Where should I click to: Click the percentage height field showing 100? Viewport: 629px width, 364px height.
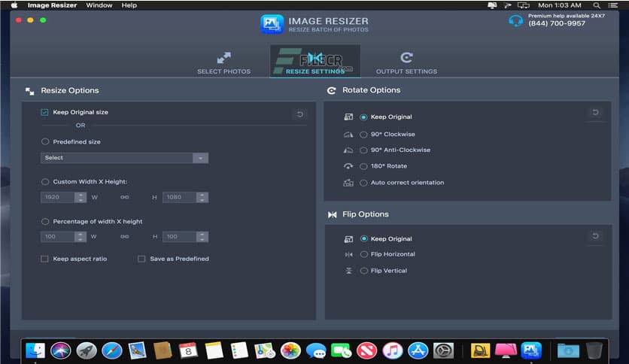(180, 237)
